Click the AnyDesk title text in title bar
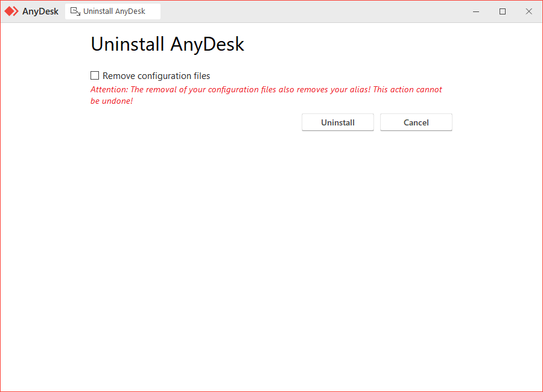 pos(40,11)
